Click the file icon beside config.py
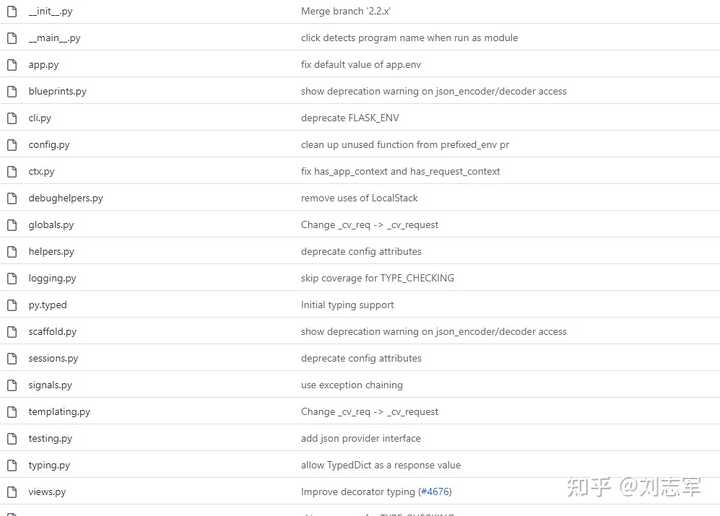720x516 pixels. click(12, 145)
